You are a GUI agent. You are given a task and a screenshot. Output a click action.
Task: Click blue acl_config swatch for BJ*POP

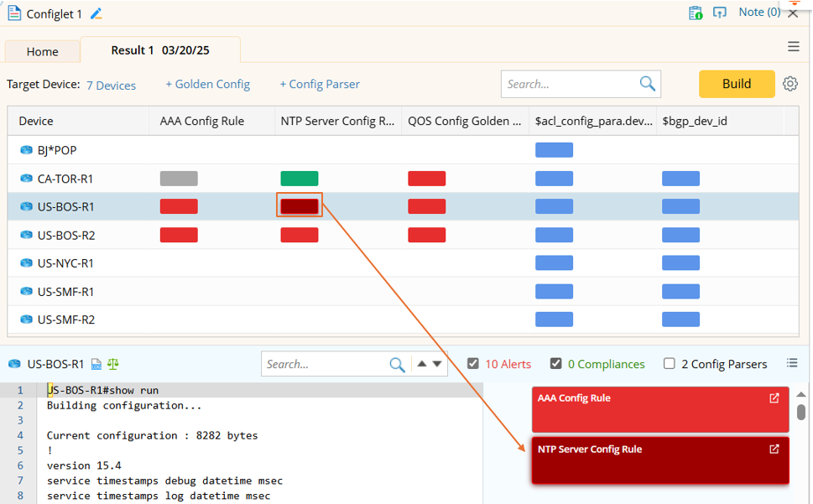click(555, 150)
